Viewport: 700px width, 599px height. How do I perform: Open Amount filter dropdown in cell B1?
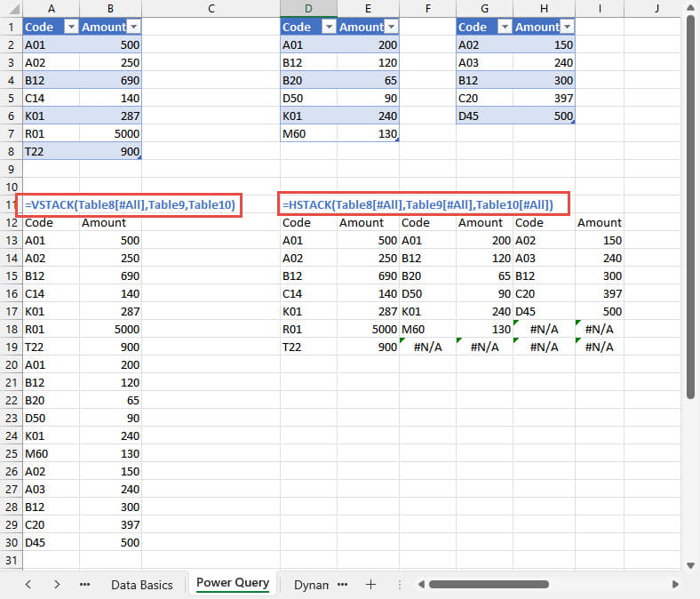point(133,27)
